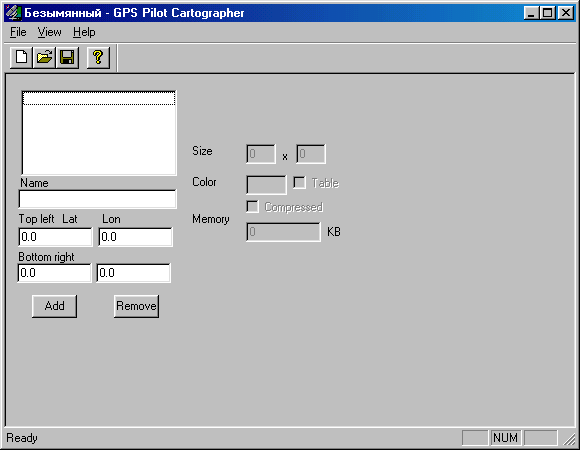Save the map with floppy disk icon
This screenshot has height=450, width=580.
click(x=67, y=57)
